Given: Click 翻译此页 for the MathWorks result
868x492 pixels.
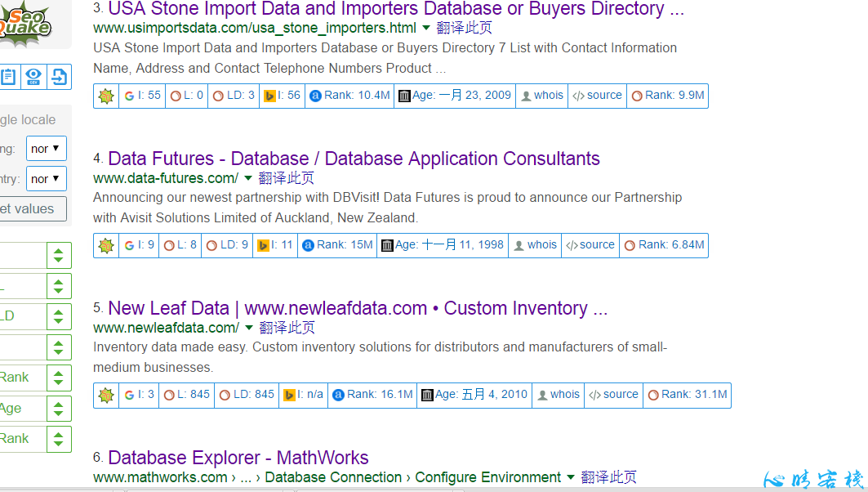Looking at the screenshot, I should (x=608, y=477).
